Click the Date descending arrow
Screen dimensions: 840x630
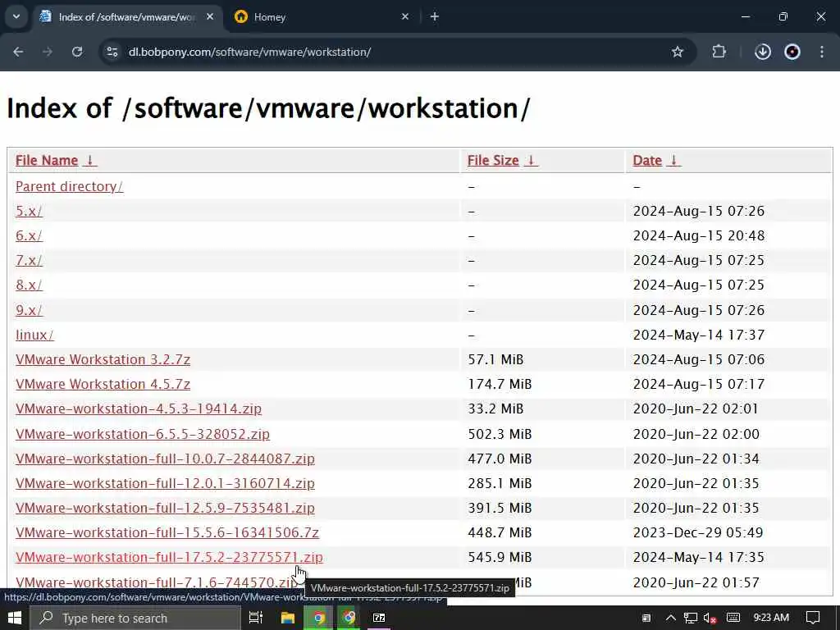coord(674,160)
